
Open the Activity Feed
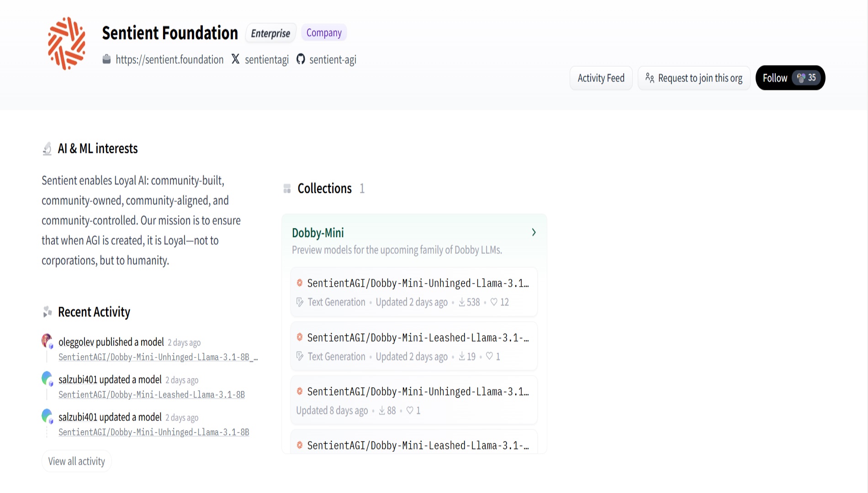[x=601, y=78]
